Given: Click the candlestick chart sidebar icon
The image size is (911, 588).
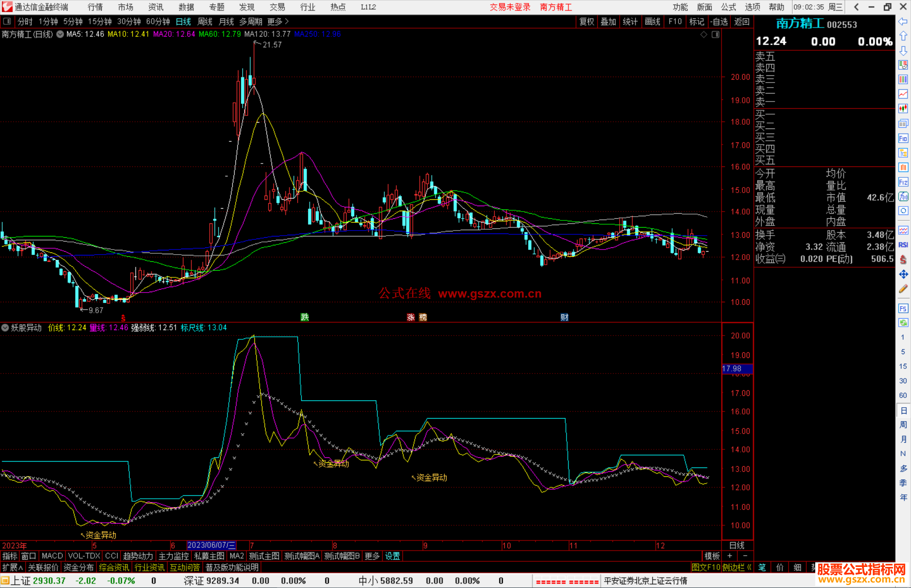Looking at the screenshot, I should click(903, 108).
